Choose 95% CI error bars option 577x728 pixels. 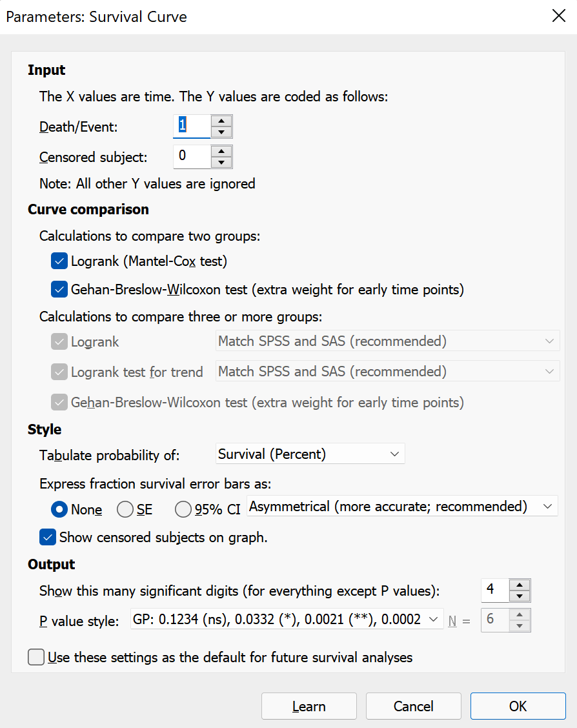(x=183, y=509)
